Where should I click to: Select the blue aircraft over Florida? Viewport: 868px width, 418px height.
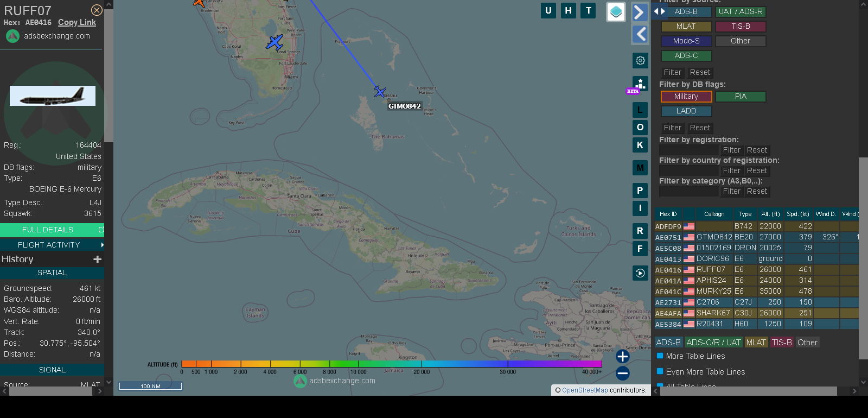pos(275,42)
